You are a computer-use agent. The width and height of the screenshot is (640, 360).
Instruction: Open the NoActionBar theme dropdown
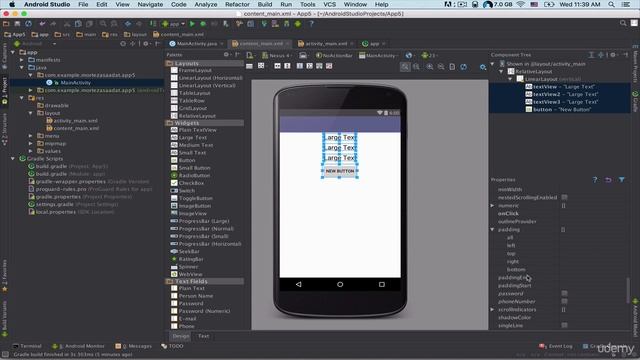[334, 56]
